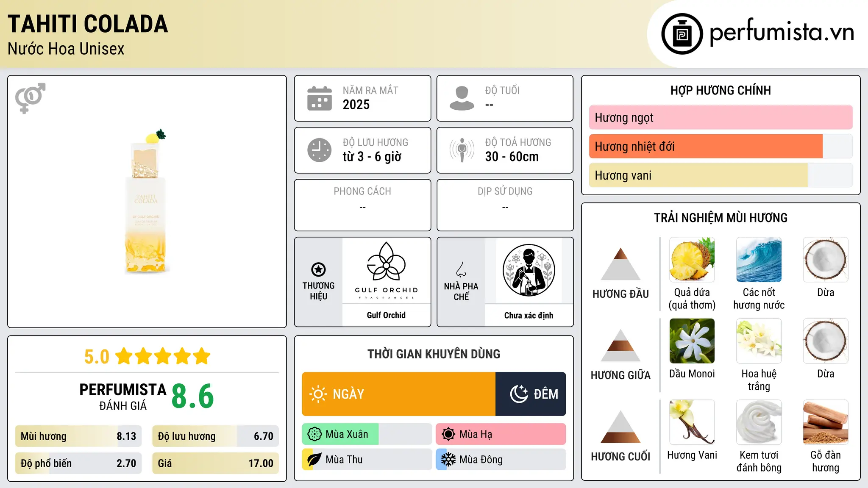Click the 2025 launch year value
The width and height of the screenshot is (868, 488).
[x=356, y=105]
